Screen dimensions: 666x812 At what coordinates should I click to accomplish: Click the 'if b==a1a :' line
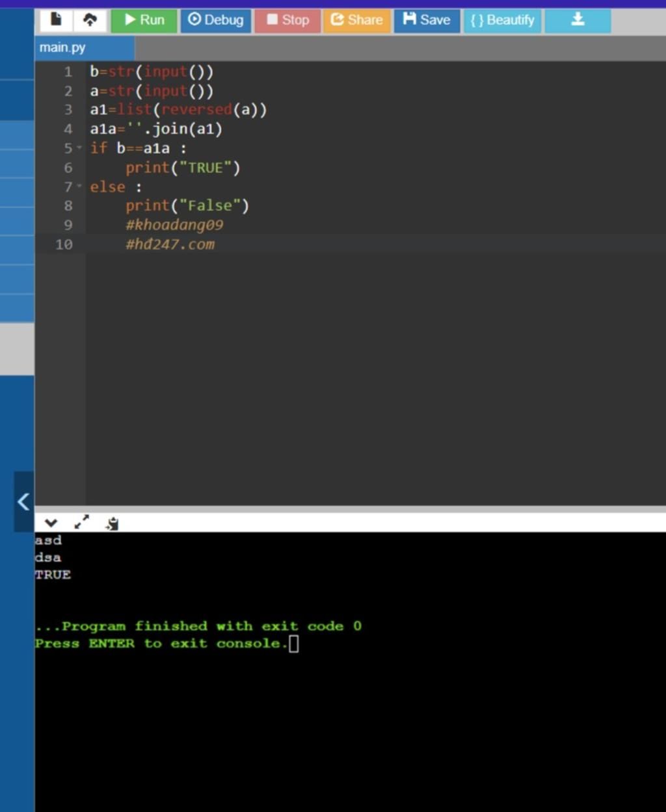tap(138, 148)
